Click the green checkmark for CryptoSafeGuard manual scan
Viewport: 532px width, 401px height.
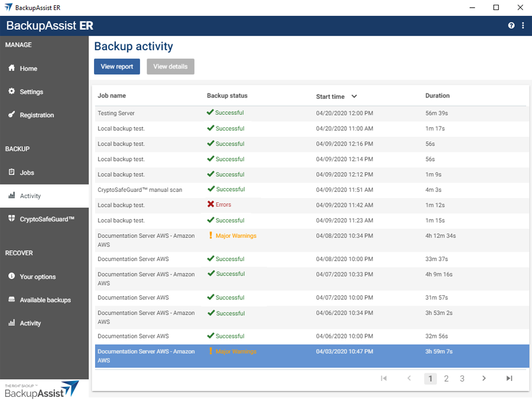coord(211,189)
